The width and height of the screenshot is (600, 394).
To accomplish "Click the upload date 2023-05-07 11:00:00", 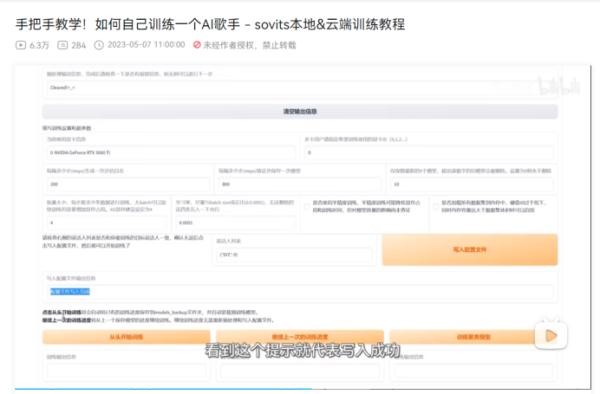I will click(146, 45).
